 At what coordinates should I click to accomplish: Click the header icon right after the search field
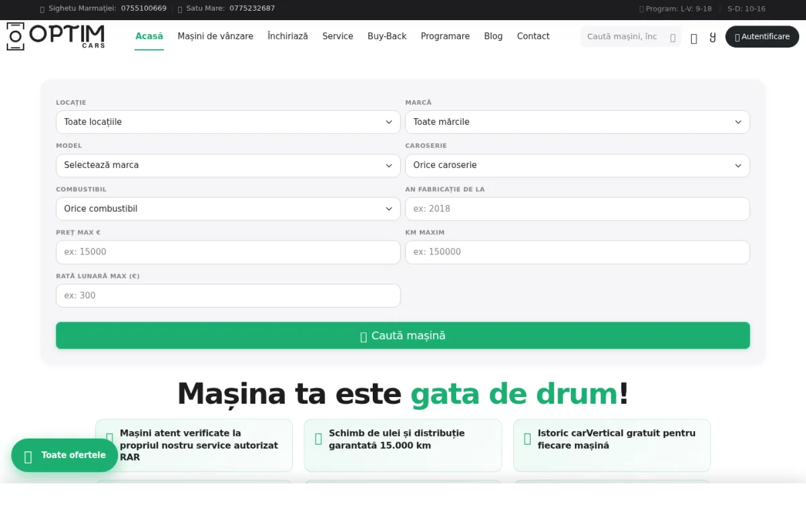(x=694, y=38)
